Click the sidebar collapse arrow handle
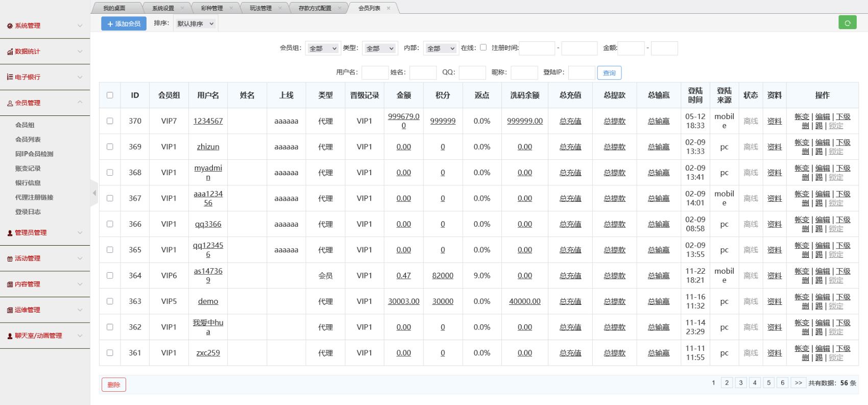Screen dimensions: 868x405 click(94, 193)
